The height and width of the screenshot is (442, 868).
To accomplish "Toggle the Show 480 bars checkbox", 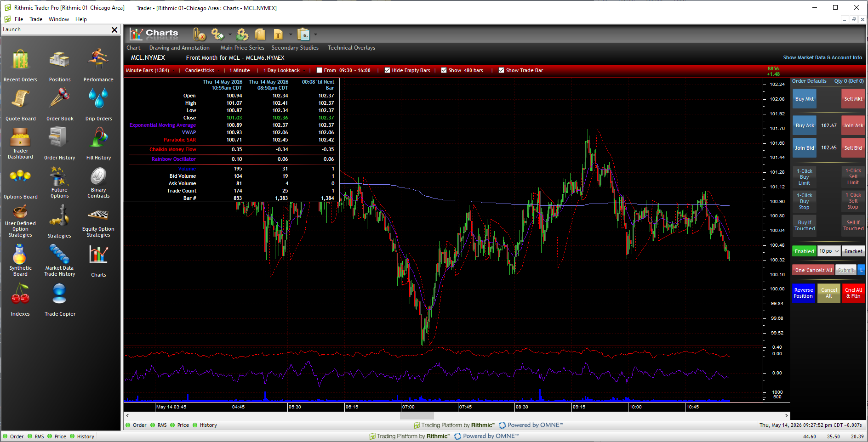I will (444, 70).
